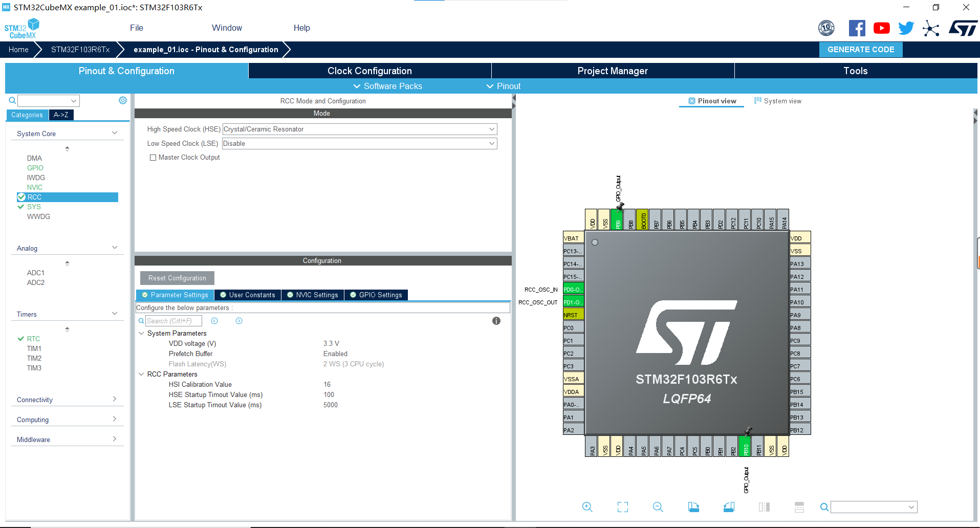Enable the Master Clock Output checkbox
The image size is (980, 528).
pos(153,158)
